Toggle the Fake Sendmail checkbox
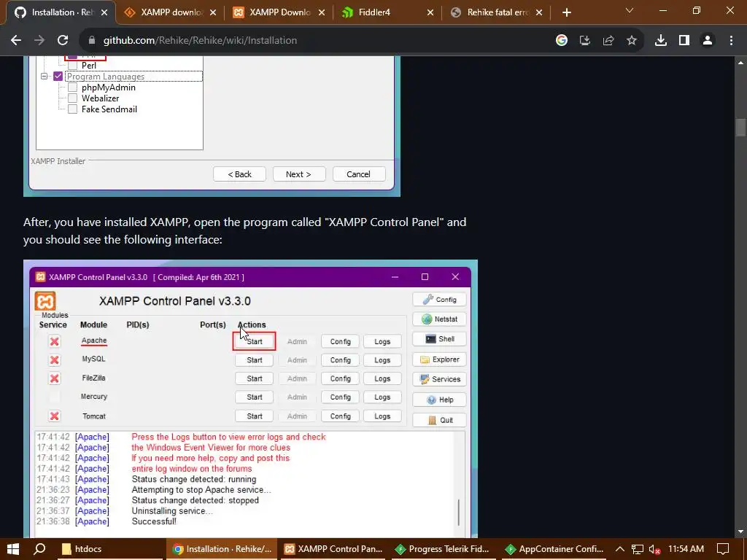 point(72,109)
